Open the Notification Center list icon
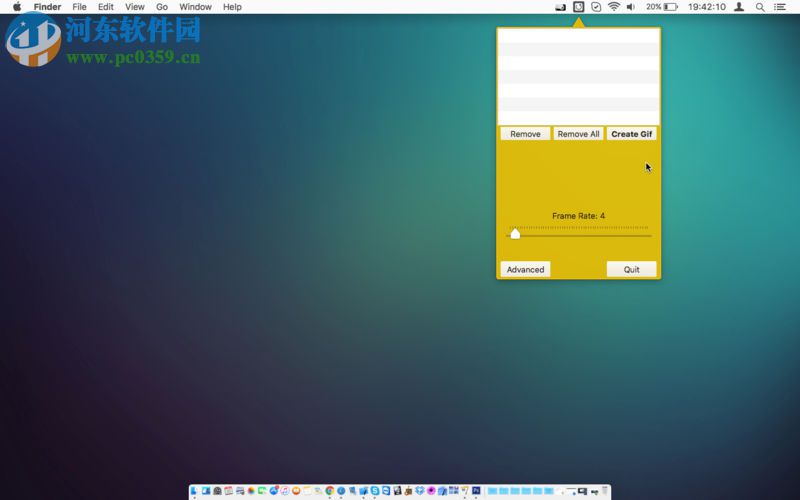The image size is (800, 500). [x=780, y=7]
